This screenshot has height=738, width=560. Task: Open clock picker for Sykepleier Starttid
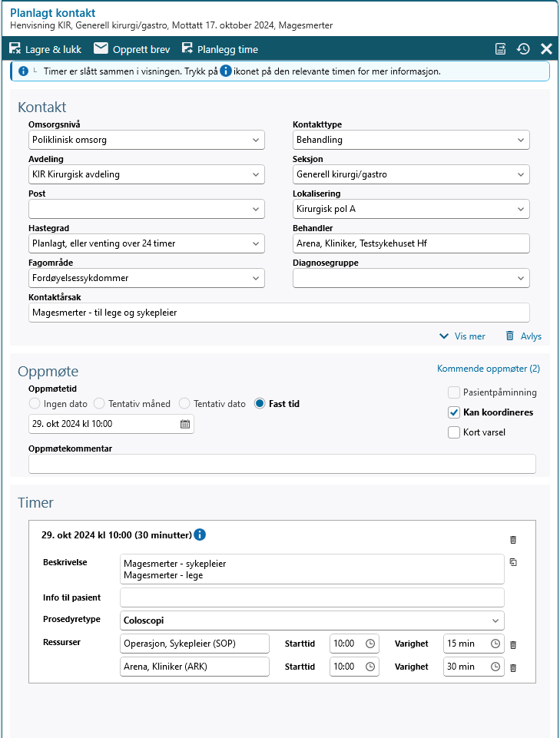[x=370, y=644]
